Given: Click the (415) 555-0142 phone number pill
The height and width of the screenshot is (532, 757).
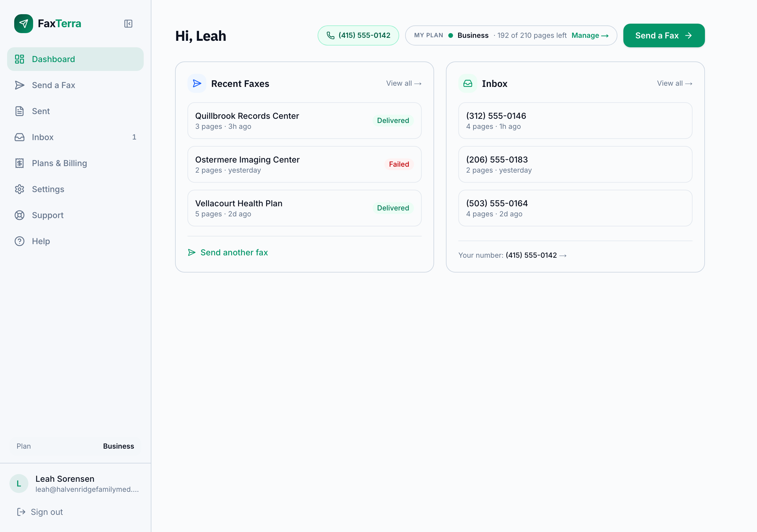Looking at the screenshot, I should coord(358,35).
